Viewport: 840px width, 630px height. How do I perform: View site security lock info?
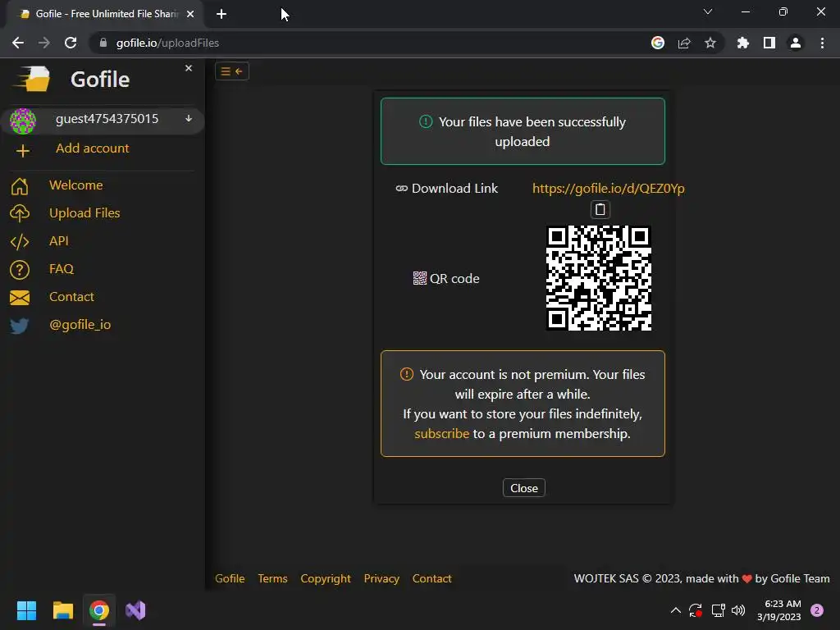[x=103, y=43]
